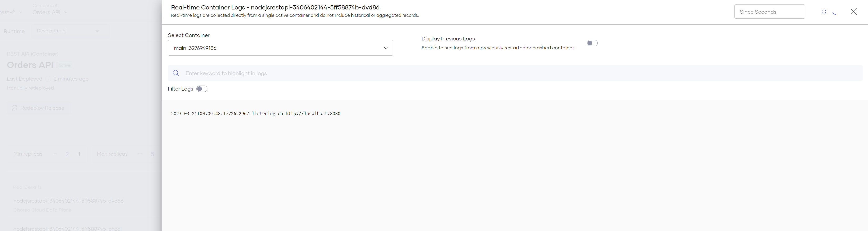Close the Real-time Container Logs panel
Screen dimensions: 868x231
853,12
